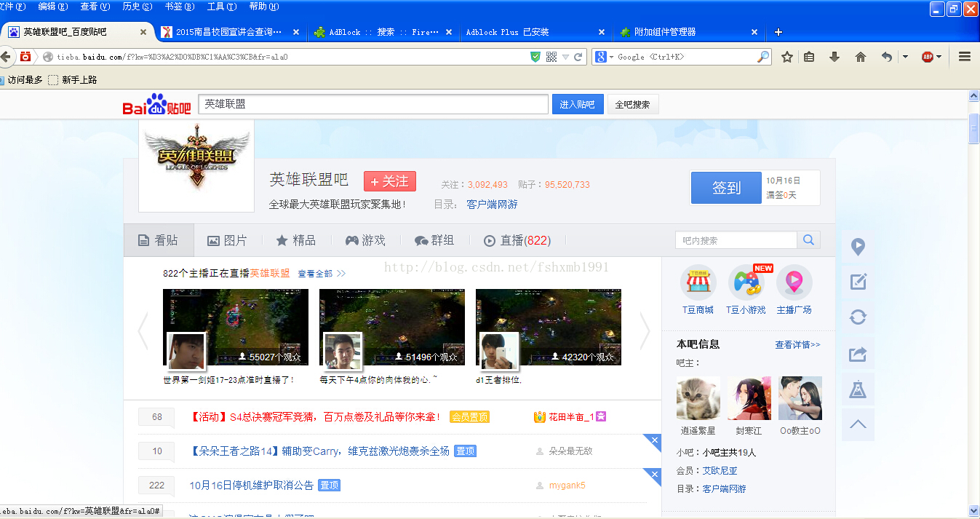Switch to the 附加组件管理器 tab

(688, 32)
